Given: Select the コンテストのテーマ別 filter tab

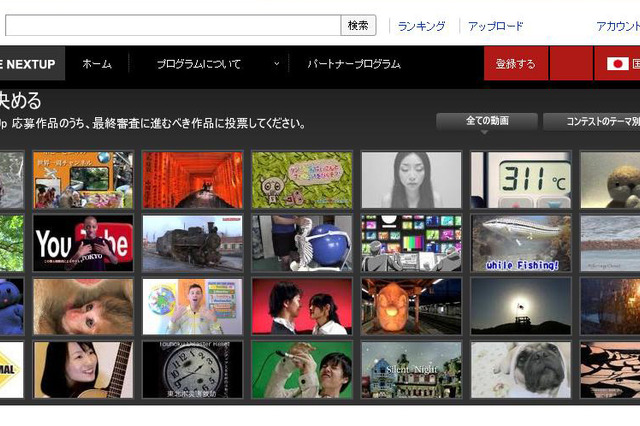Looking at the screenshot, I should tap(591, 122).
